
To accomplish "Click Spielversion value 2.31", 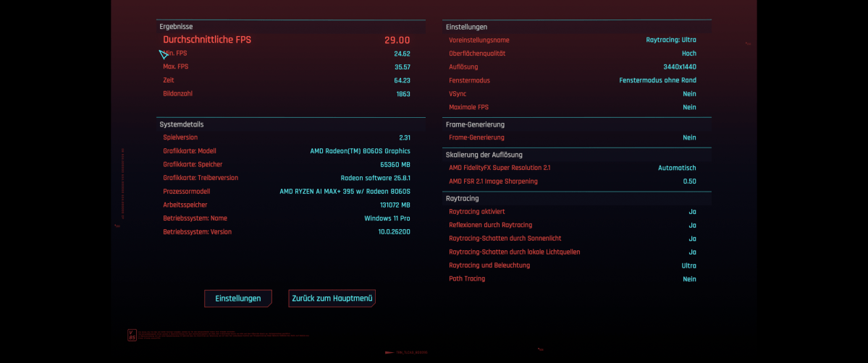I will (x=405, y=138).
